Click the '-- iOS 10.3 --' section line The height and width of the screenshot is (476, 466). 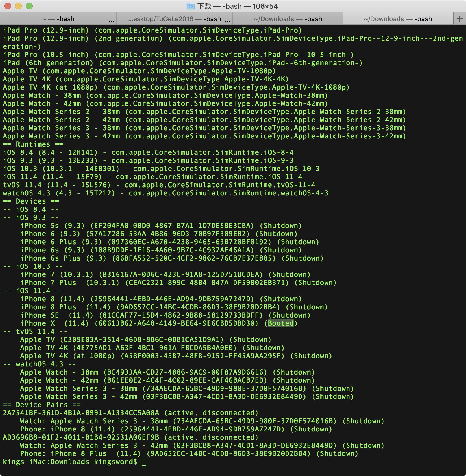pyautogui.click(x=33, y=266)
